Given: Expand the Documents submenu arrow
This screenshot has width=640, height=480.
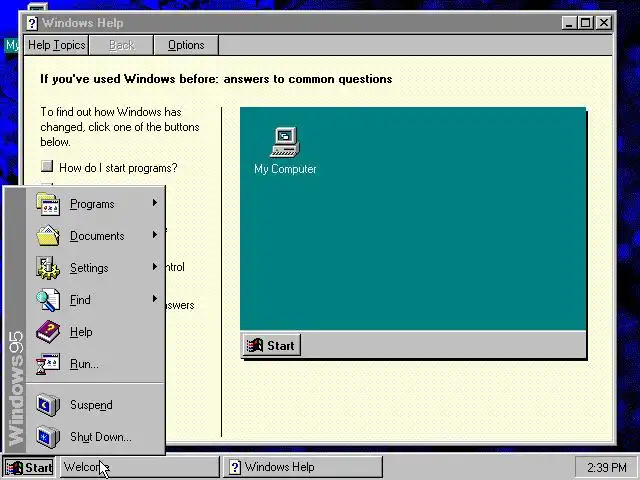Looking at the screenshot, I should point(155,234).
